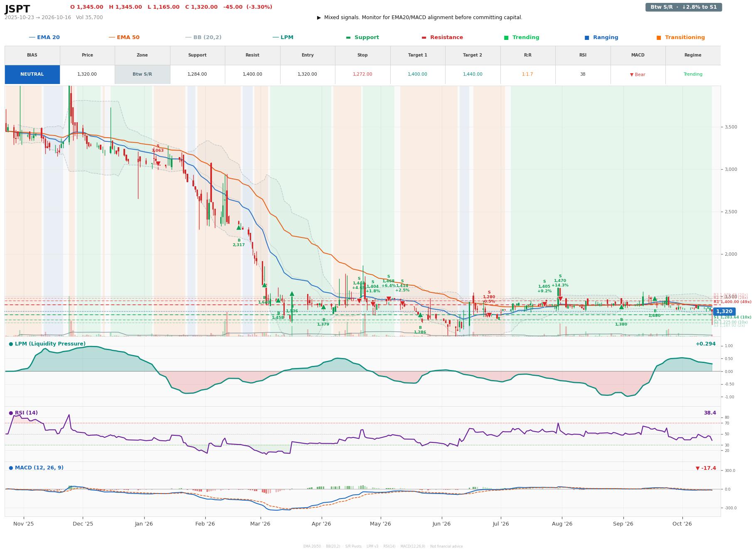The height and width of the screenshot is (553, 756).
Task: Click the BIAS column header
Action: coord(32,55)
